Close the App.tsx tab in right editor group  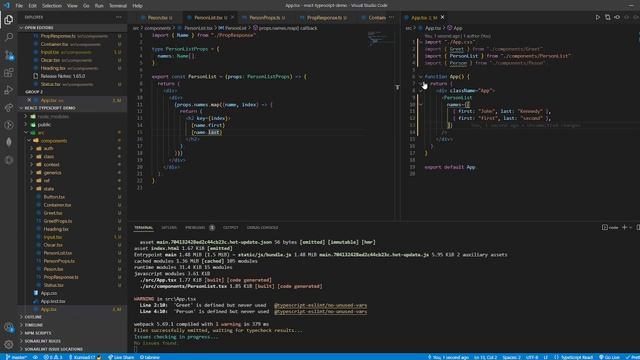pos(442,18)
